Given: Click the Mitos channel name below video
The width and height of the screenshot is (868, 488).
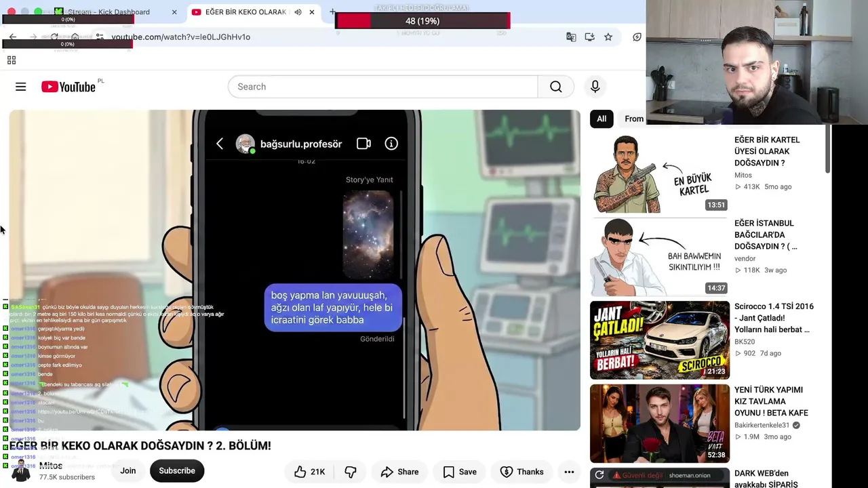Looking at the screenshot, I should 51,466.
